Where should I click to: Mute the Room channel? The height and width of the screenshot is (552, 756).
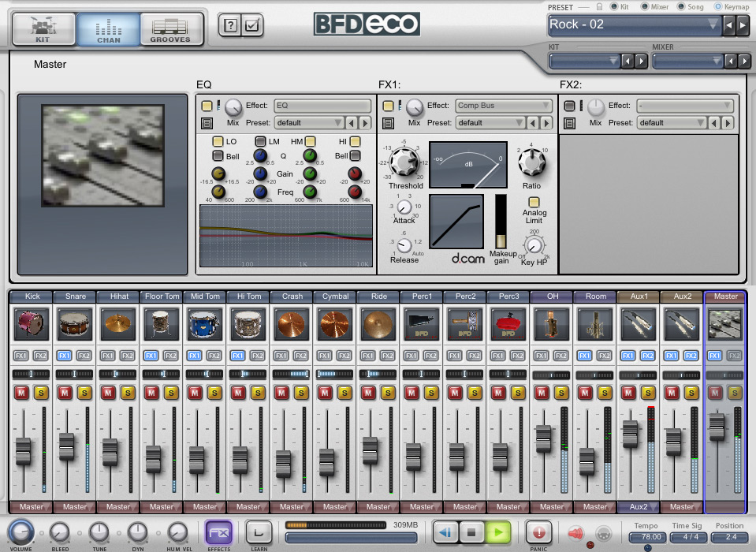pyautogui.click(x=585, y=393)
